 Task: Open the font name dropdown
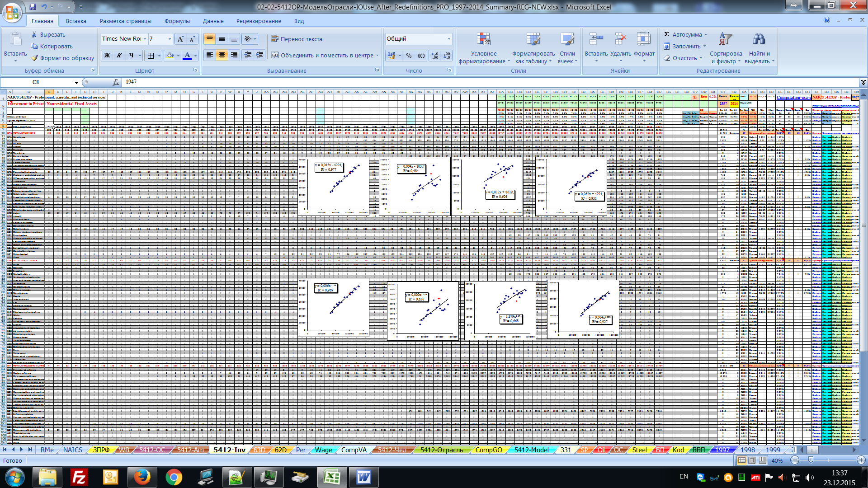145,39
